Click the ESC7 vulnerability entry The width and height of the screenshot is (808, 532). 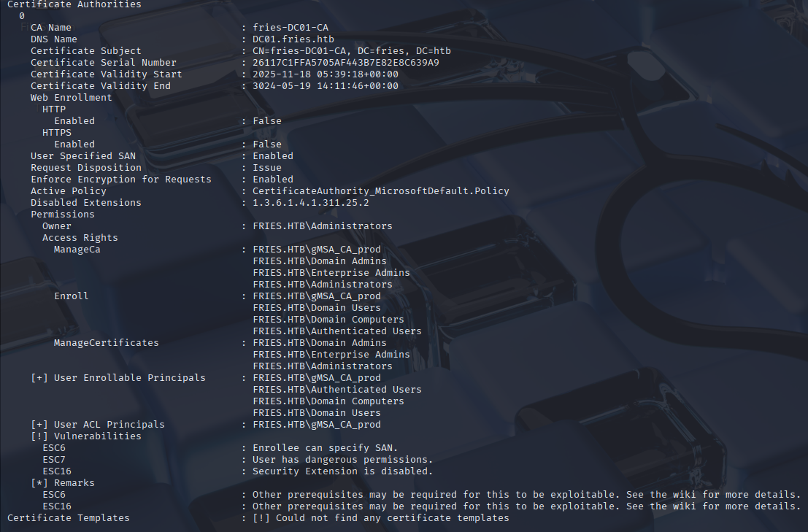(53, 459)
